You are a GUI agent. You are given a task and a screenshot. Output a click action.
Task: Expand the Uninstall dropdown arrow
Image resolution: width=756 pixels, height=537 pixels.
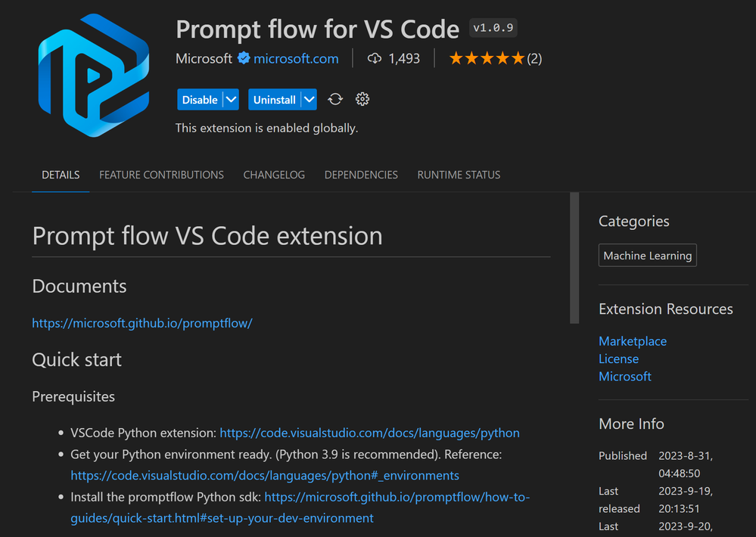tap(309, 99)
